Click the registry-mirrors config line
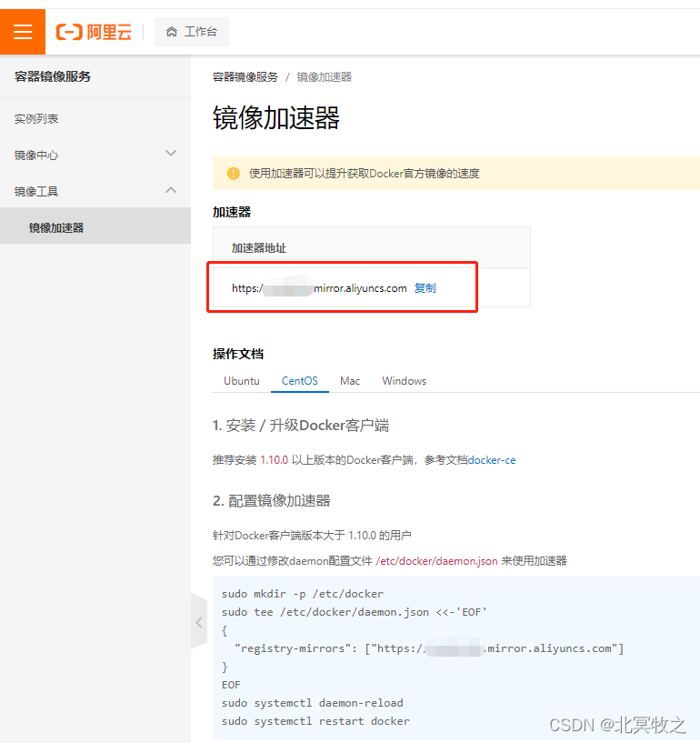Screen dimensions: 700x743 click(429, 648)
